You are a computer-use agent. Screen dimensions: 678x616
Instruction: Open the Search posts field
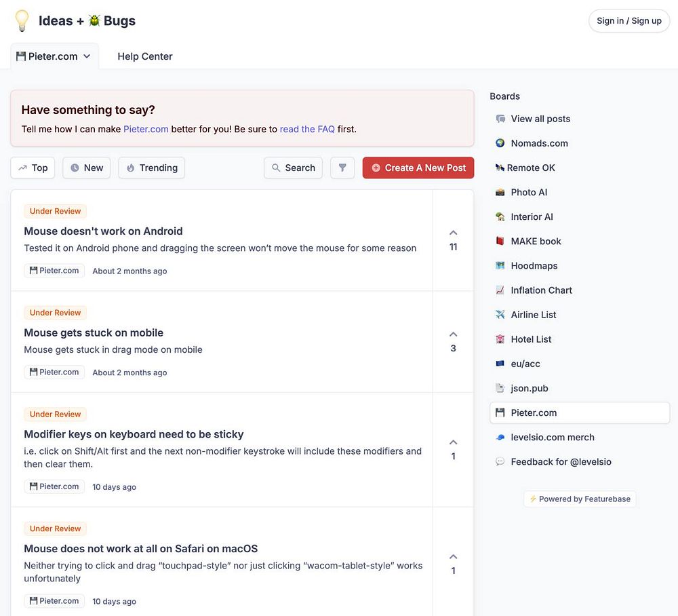pyautogui.click(x=293, y=168)
